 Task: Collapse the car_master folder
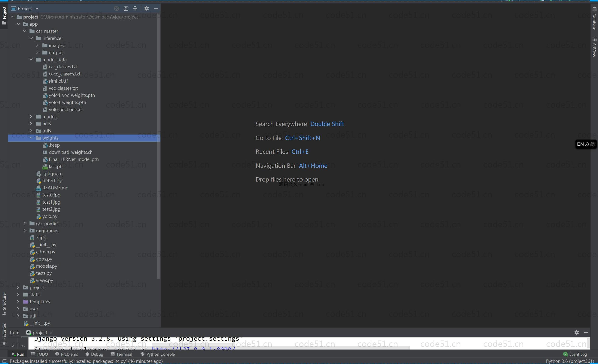pyautogui.click(x=25, y=31)
